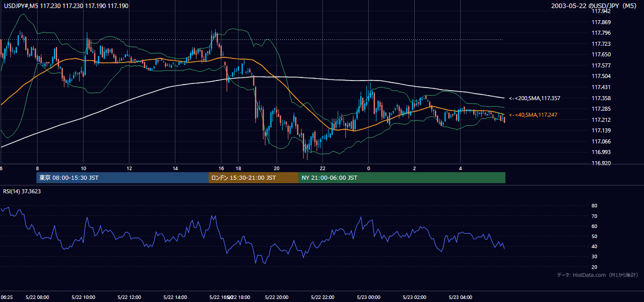Click price level 116.993 on the axis
644x302 pixels.
pos(601,152)
